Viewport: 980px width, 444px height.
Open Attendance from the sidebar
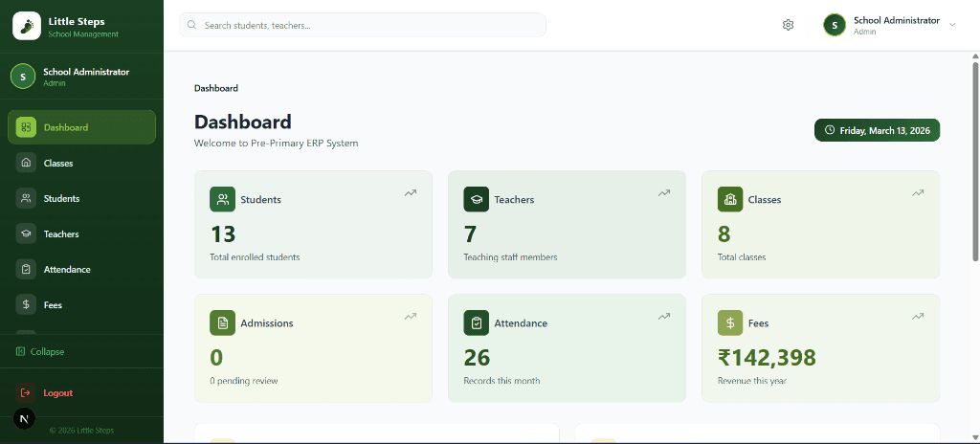click(x=81, y=270)
